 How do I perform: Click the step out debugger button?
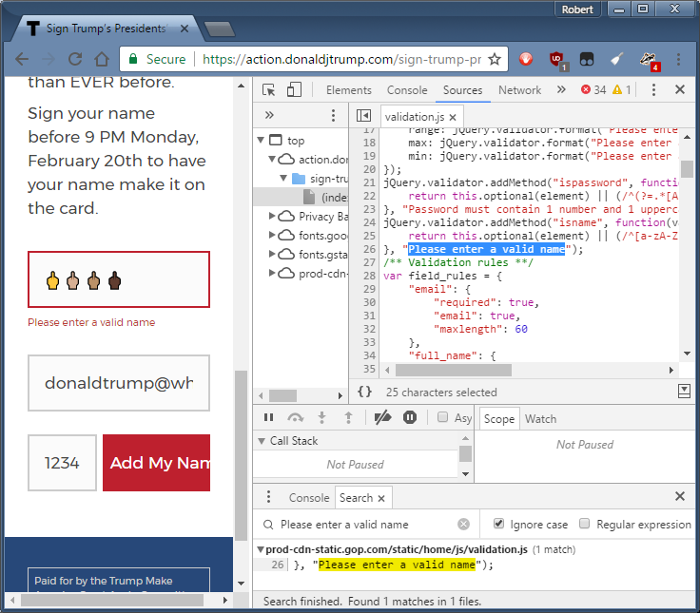[x=348, y=417]
